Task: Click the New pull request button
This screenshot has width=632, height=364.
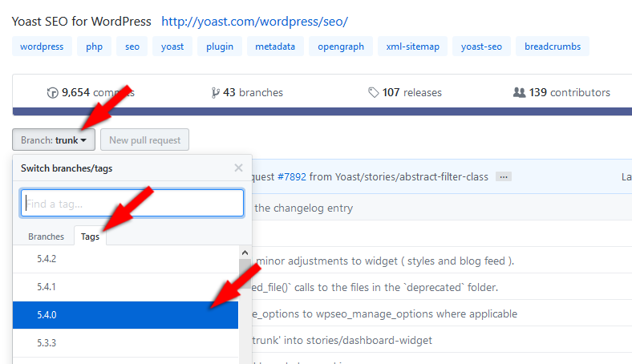Action: 144,140
